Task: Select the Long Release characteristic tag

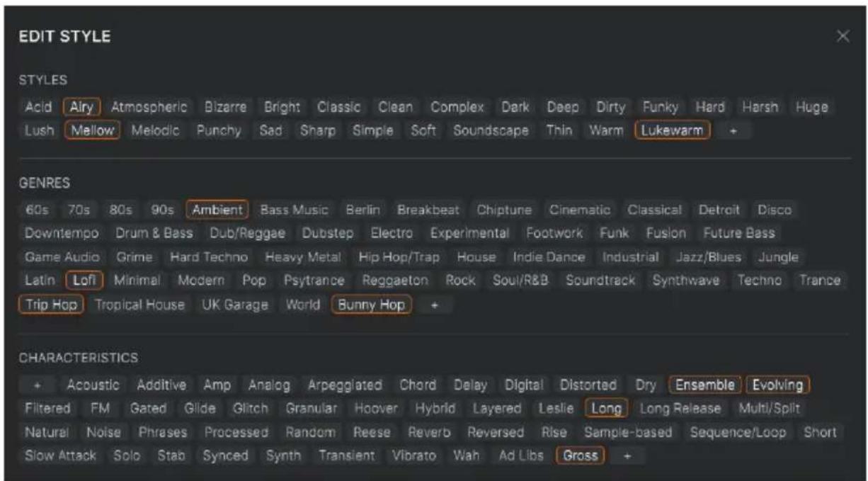Action: (x=680, y=409)
